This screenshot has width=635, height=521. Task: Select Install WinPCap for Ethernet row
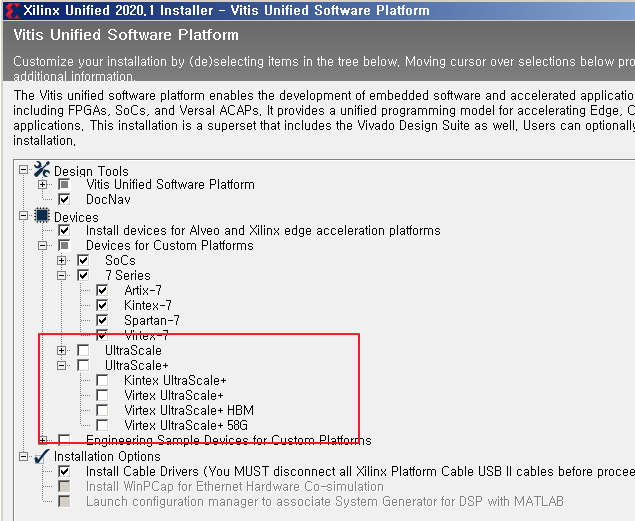point(235,487)
